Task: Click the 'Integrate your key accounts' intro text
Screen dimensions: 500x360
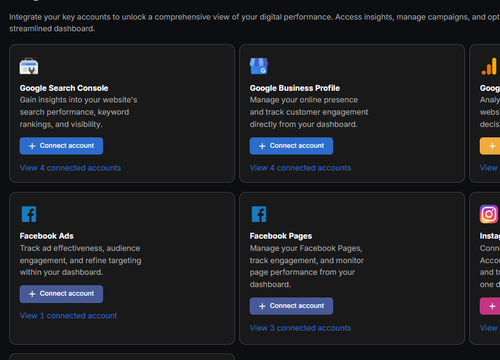Action: (255, 23)
